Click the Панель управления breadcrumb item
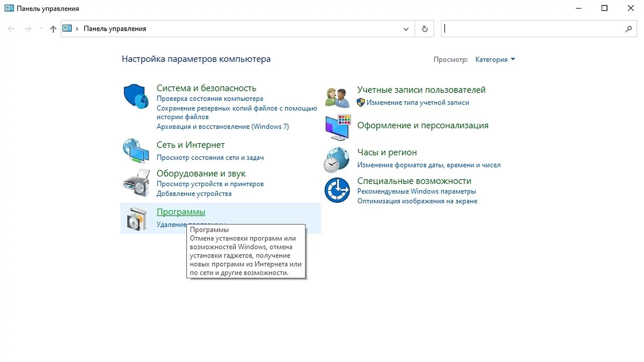The width and height of the screenshot is (644, 362). 114,29
